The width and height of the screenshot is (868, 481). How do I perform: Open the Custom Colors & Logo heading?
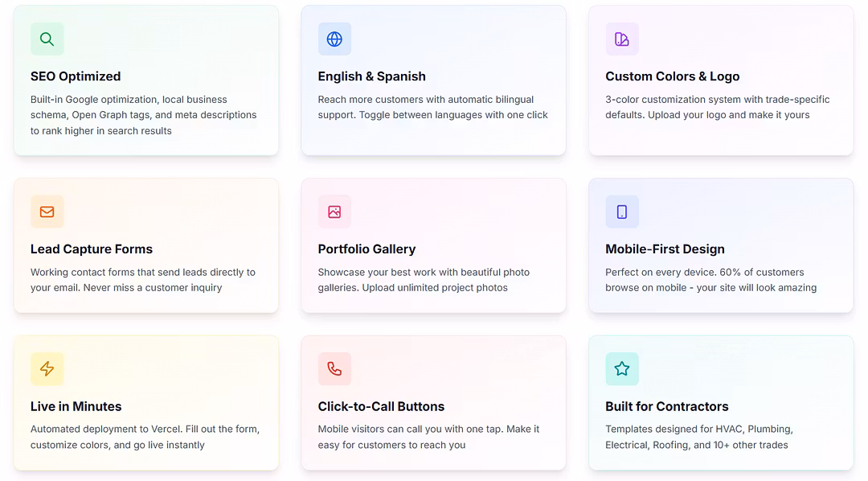click(x=672, y=76)
